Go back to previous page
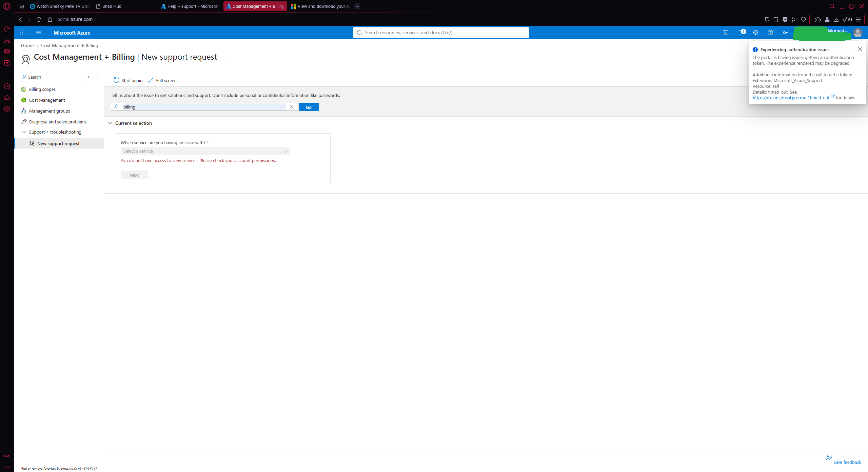Viewport: 868px width, 472px height. point(21,19)
